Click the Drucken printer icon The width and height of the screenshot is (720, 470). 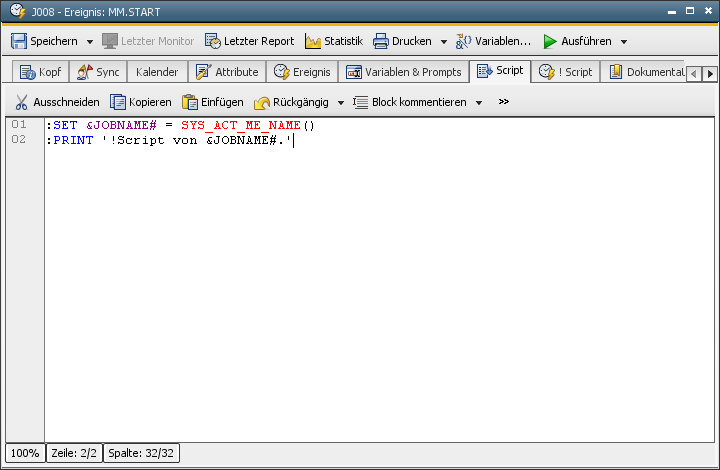[x=381, y=41]
